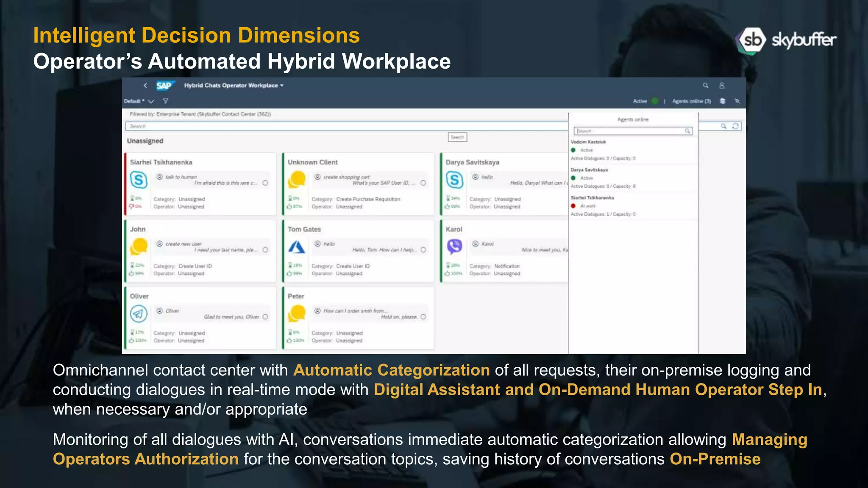The width and height of the screenshot is (868, 488).
Task: Click thumbs-up 87% rating on Unknown Client card
Action: click(295, 206)
